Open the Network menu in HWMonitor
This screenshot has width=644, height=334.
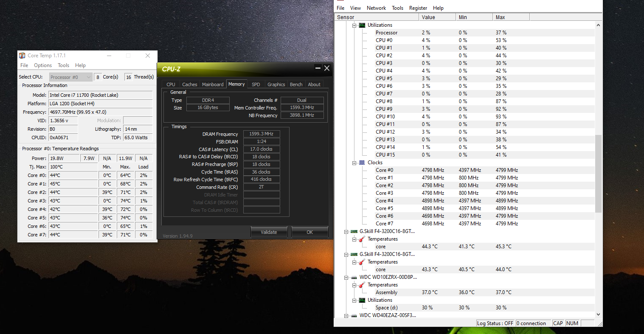pos(377,8)
